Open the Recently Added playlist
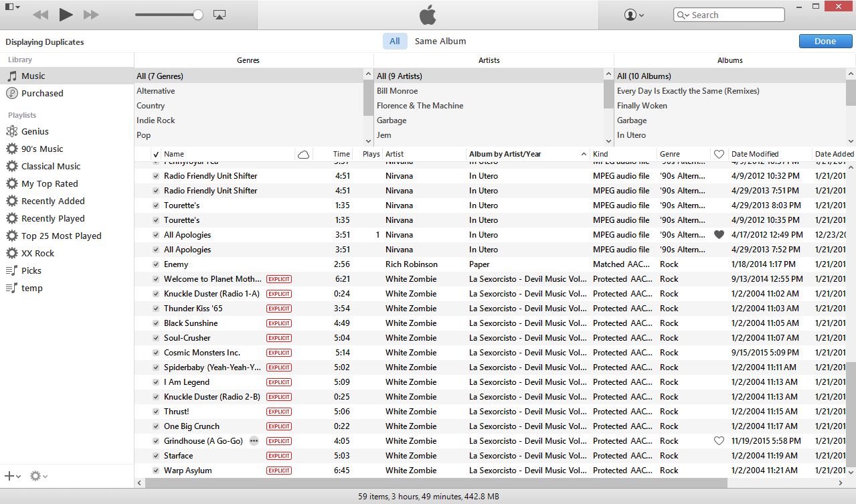Screen dimensions: 856x504 (x=67, y=201)
